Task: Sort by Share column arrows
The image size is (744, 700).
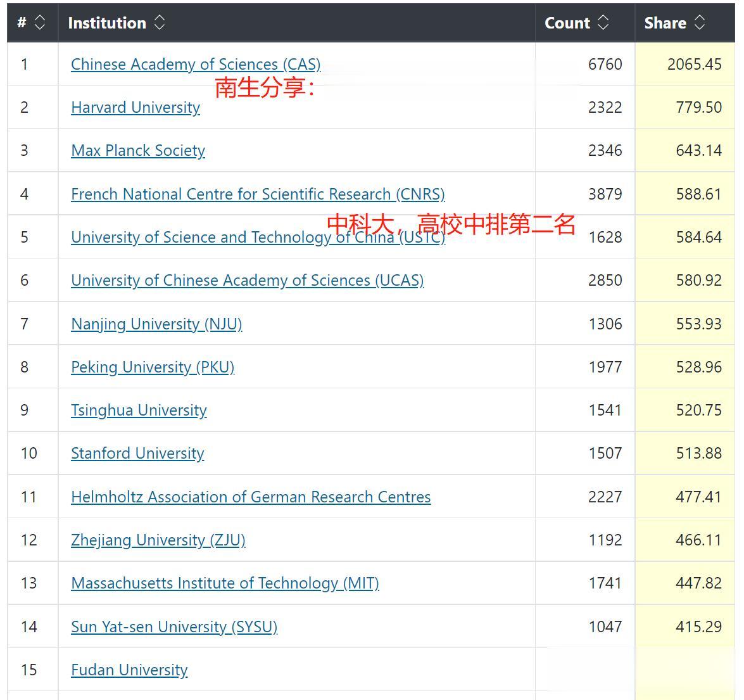Action: click(700, 22)
